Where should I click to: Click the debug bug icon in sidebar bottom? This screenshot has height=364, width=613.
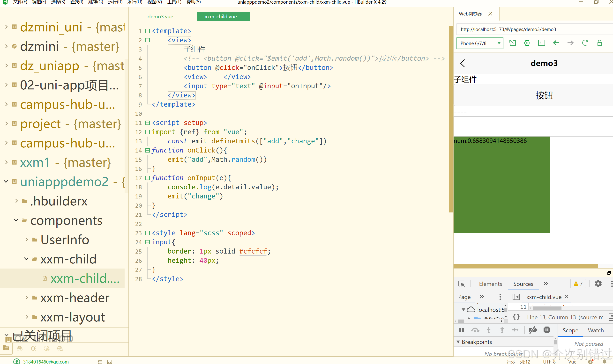tap(33, 348)
